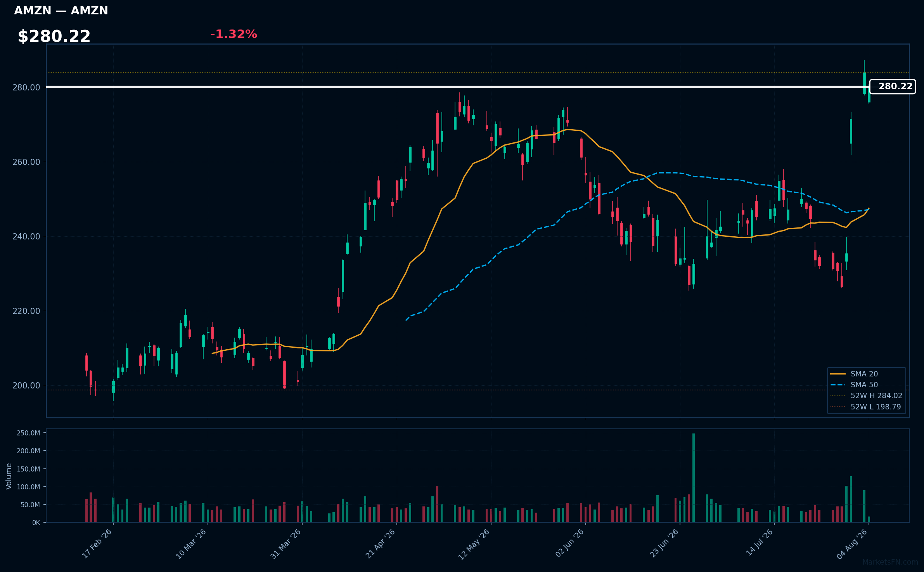The height and width of the screenshot is (572, 924).
Task: Click the 200.00 price axis label
Action: (x=26, y=385)
